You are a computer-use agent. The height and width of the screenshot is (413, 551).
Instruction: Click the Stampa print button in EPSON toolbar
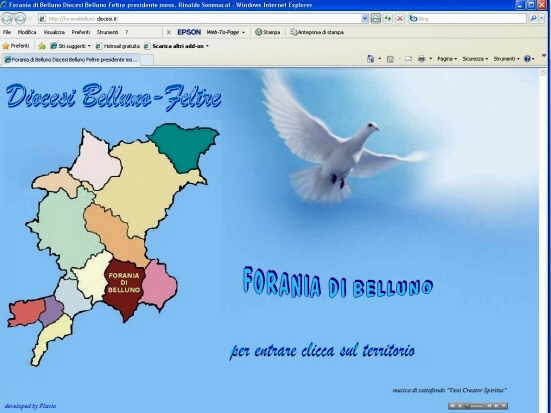click(x=268, y=32)
